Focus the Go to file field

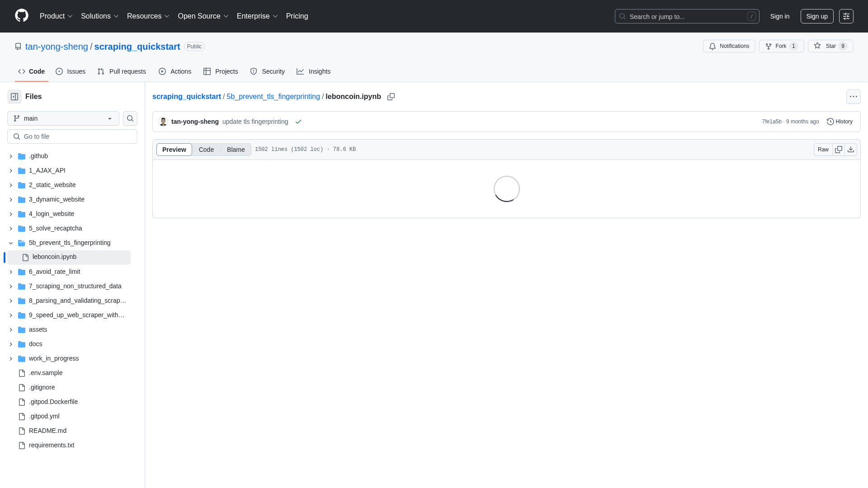tap(72, 136)
